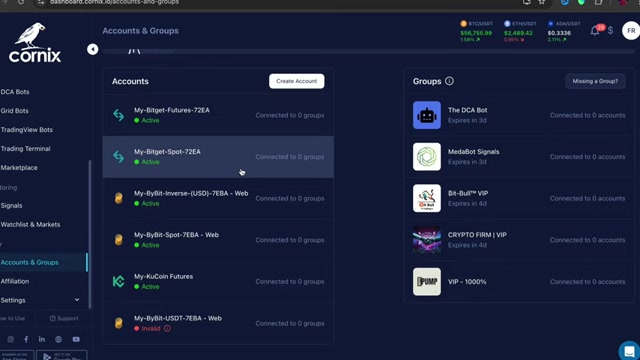Image resolution: width=640 pixels, height=360 pixels.
Task: Click the sidebar vertical scrollbar
Action: tap(90, 234)
